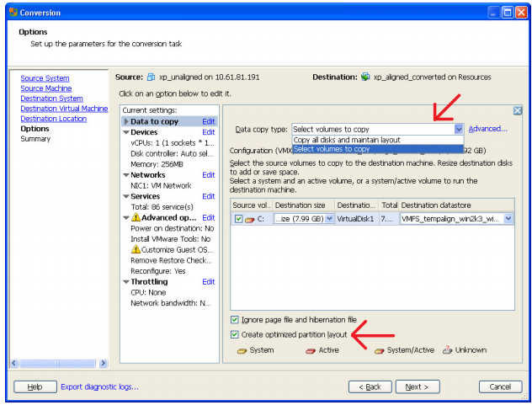Click the Total column header
The image size is (532, 405).
[x=389, y=205]
